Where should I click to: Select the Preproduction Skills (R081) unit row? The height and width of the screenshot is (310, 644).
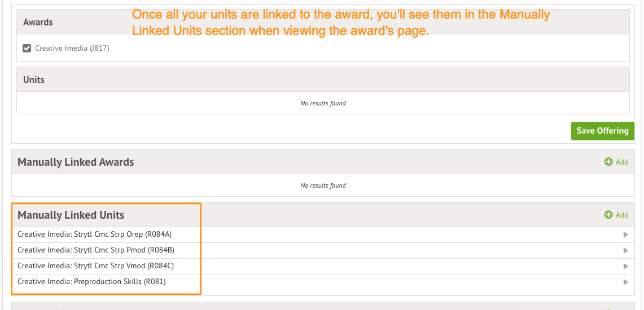coord(91,282)
